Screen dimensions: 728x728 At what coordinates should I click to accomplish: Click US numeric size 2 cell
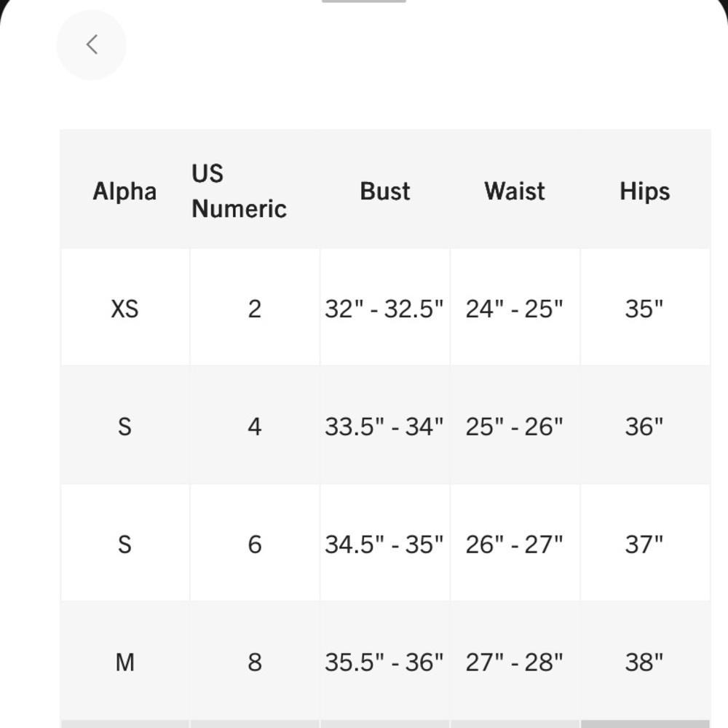click(x=254, y=309)
